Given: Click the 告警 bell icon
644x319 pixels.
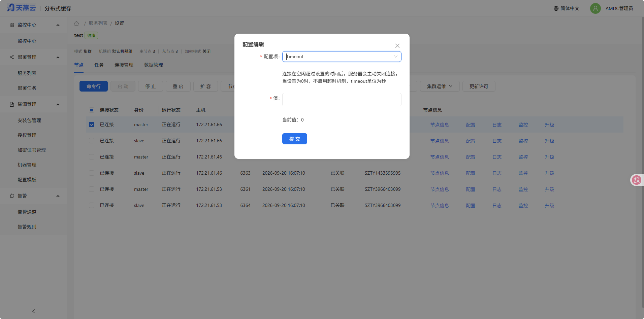Looking at the screenshot, I should (12, 196).
